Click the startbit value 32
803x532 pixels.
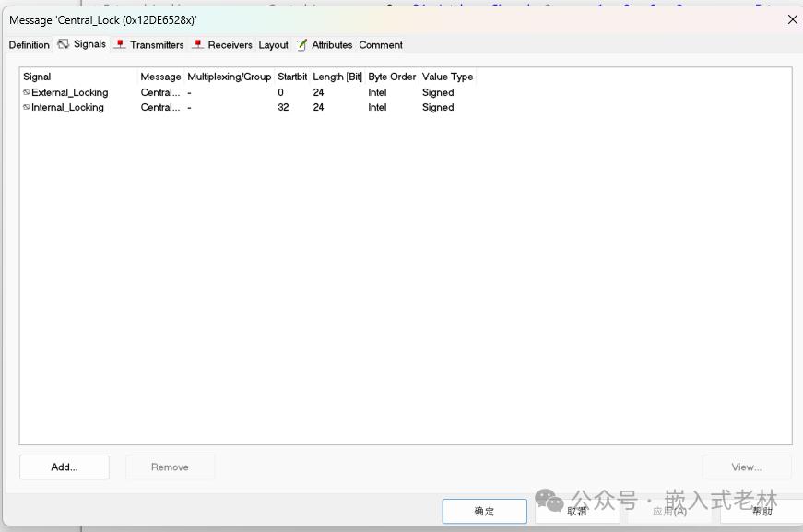tap(283, 108)
